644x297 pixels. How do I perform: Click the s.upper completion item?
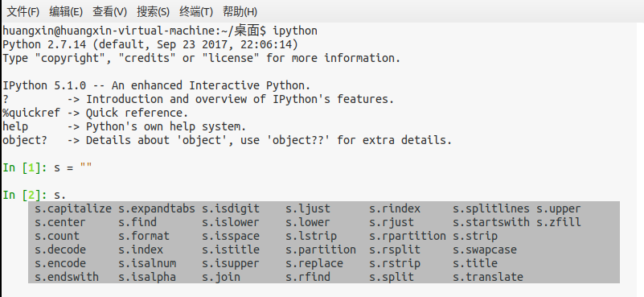coord(559,209)
